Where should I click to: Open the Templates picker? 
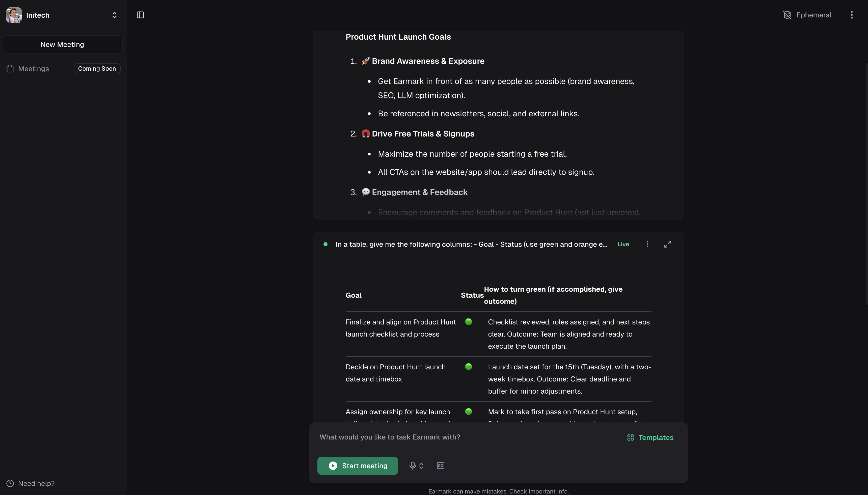pyautogui.click(x=650, y=437)
